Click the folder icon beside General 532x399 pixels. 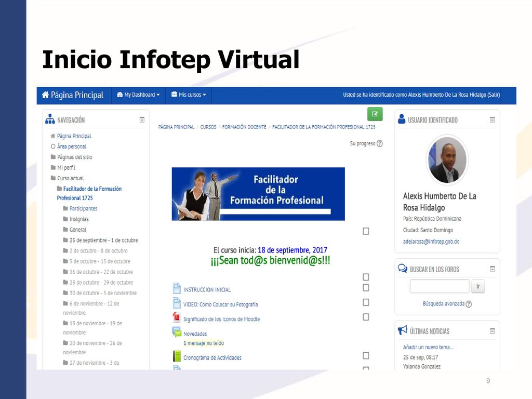coord(65,229)
